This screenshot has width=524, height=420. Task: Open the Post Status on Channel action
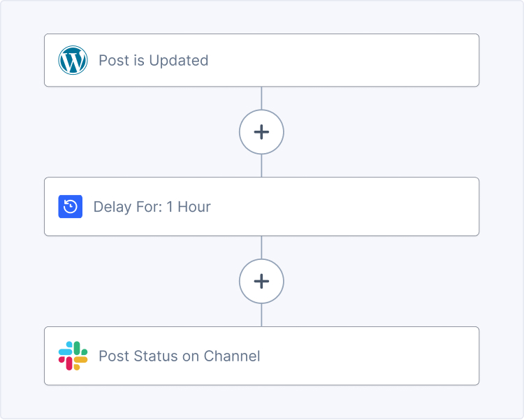pyautogui.click(x=262, y=356)
